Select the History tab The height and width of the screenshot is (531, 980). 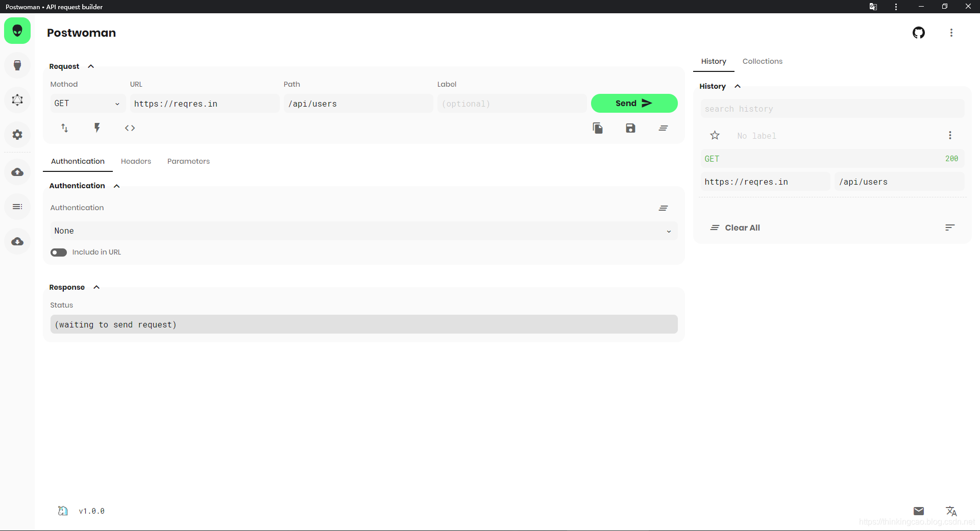(x=714, y=61)
